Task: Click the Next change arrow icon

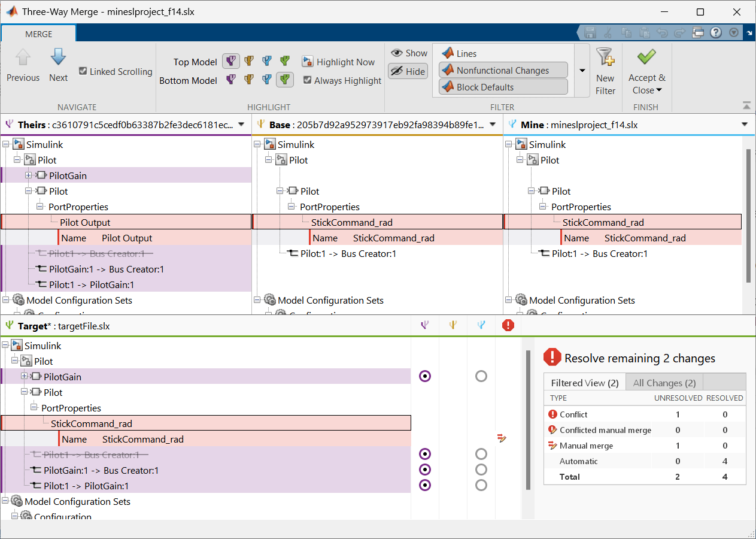Action: coord(58,57)
